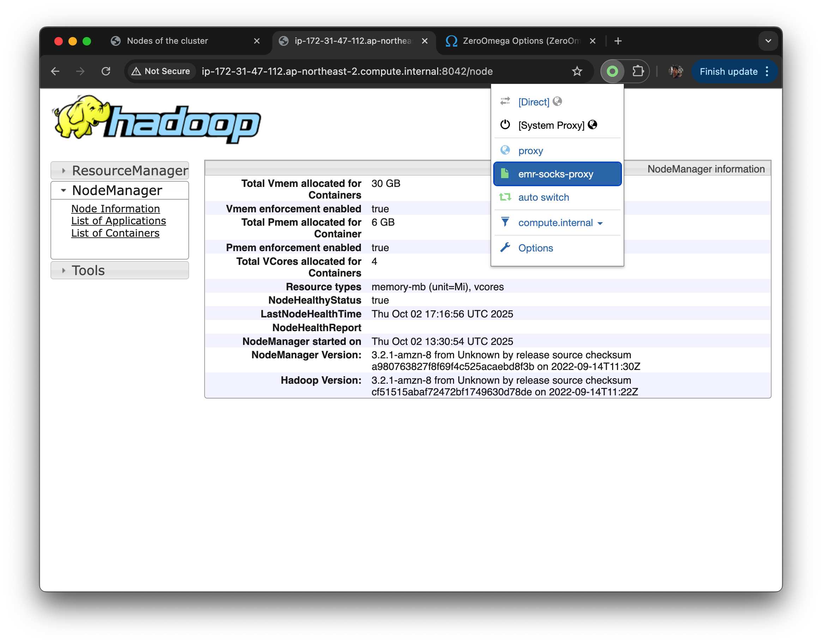
Task: Select the [System Proxy] profile
Action: pyautogui.click(x=551, y=125)
